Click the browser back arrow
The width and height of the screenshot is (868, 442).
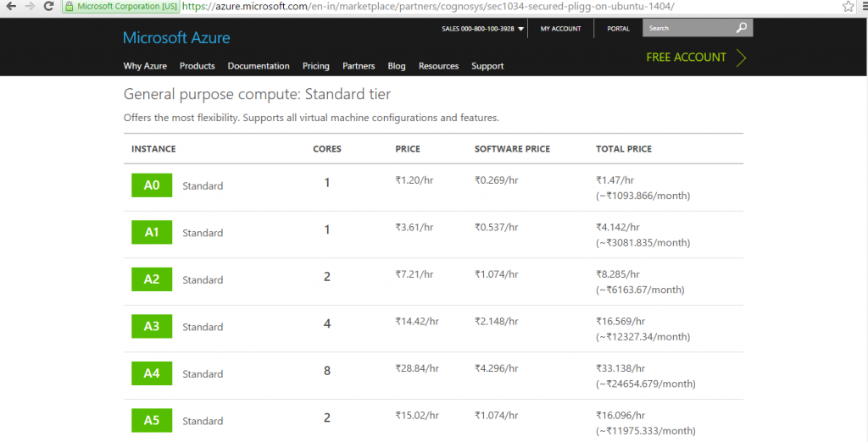11,6
